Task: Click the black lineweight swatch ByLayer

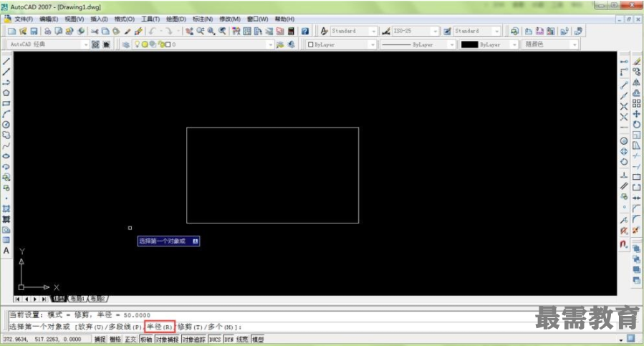Action: [x=469, y=44]
